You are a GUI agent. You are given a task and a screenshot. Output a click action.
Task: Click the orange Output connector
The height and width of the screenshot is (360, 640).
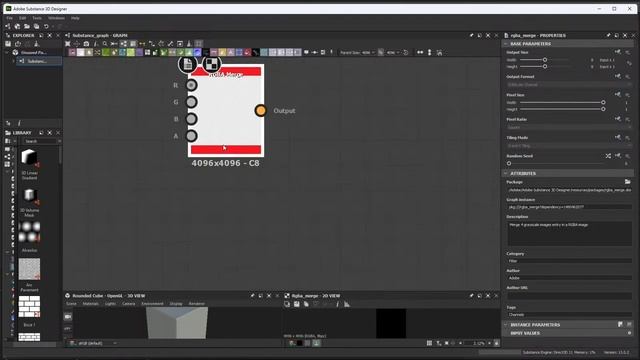(x=260, y=110)
